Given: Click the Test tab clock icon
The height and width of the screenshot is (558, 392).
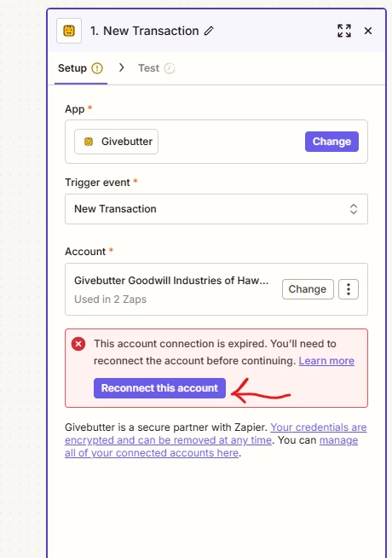Looking at the screenshot, I should [170, 68].
